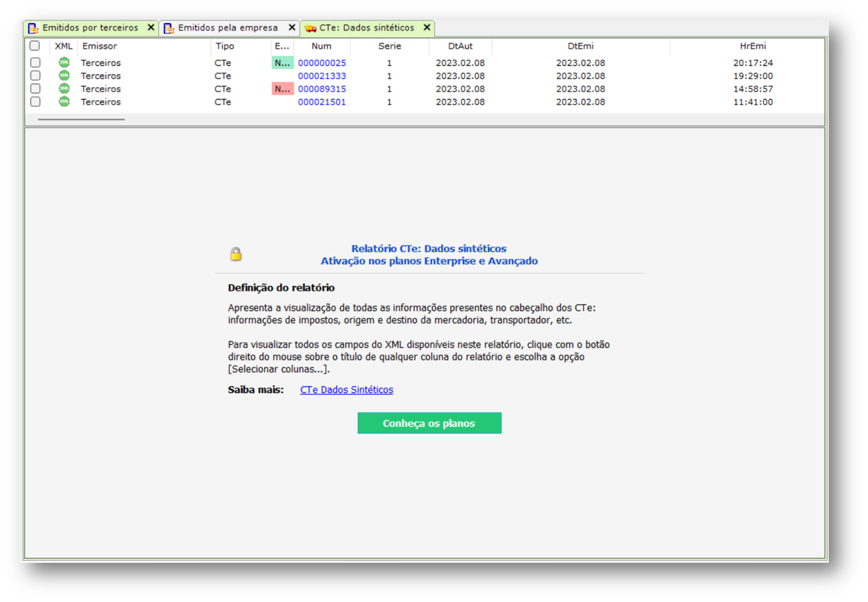This screenshot has width=868, height=602.
Task: Open XML icon for CTe 000021501
Action: click(64, 102)
